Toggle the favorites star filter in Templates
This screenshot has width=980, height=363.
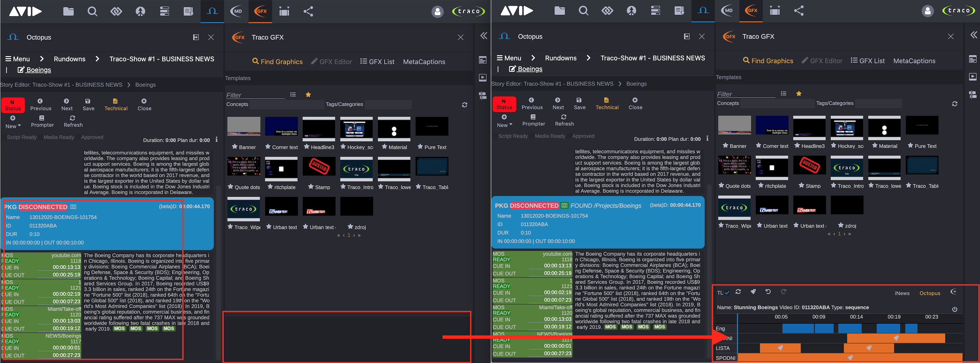click(x=308, y=95)
